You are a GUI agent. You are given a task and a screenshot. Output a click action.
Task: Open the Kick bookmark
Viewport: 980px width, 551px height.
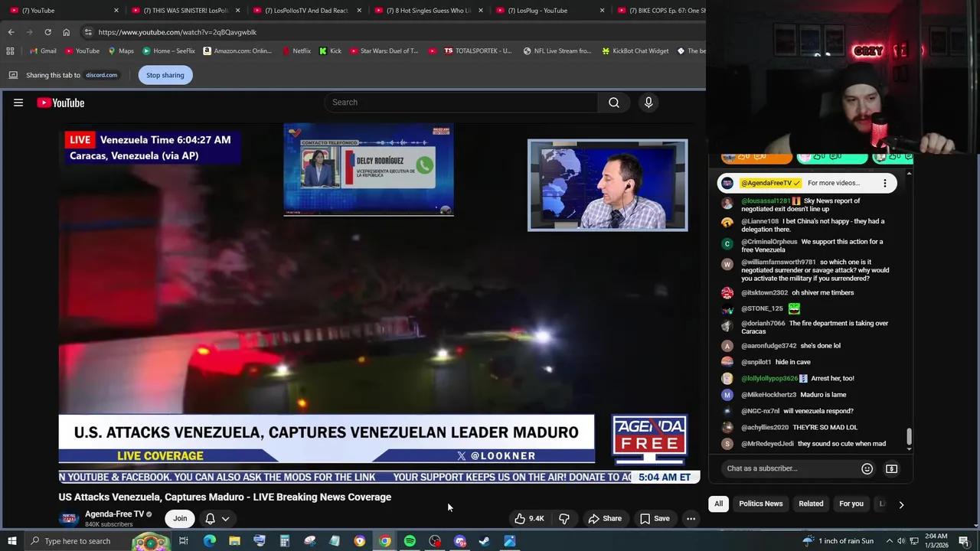click(x=330, y=51)
